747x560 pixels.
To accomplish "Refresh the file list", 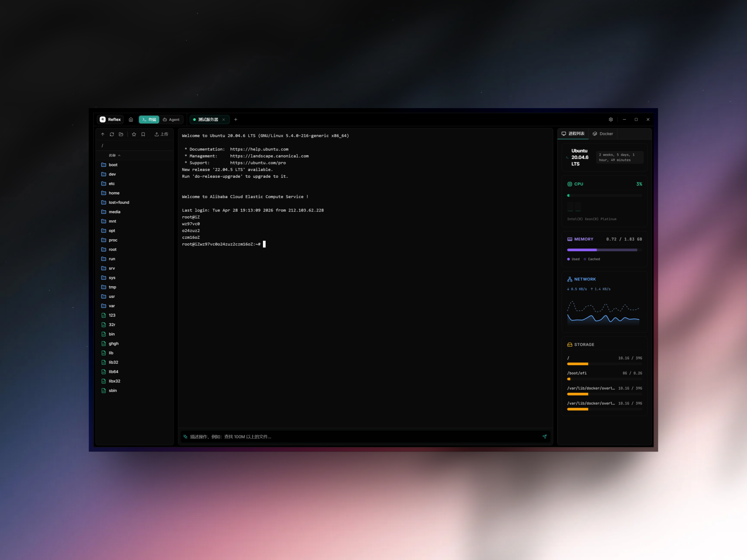I will [x=112, y=134].
